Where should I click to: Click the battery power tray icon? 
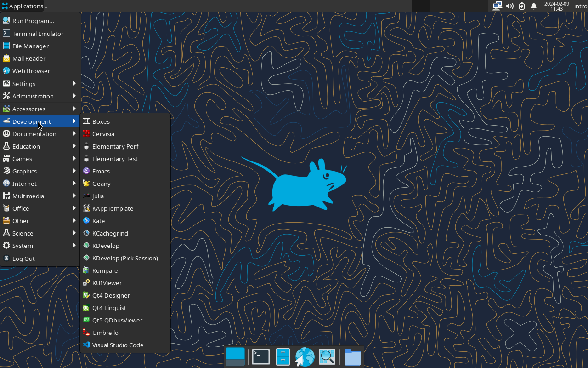[522, 6]
